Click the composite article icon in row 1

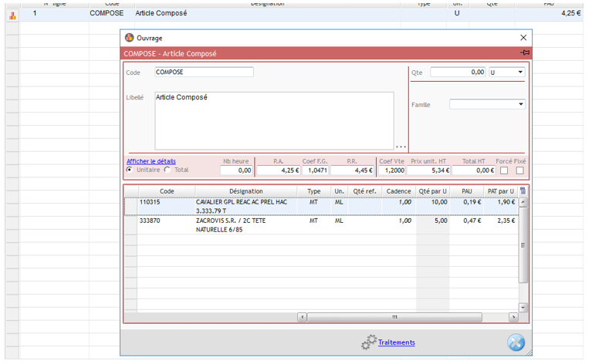point(11,14)
